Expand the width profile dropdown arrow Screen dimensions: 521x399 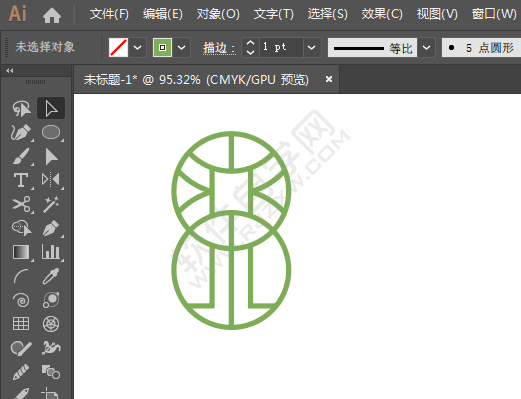click(426, 48)
